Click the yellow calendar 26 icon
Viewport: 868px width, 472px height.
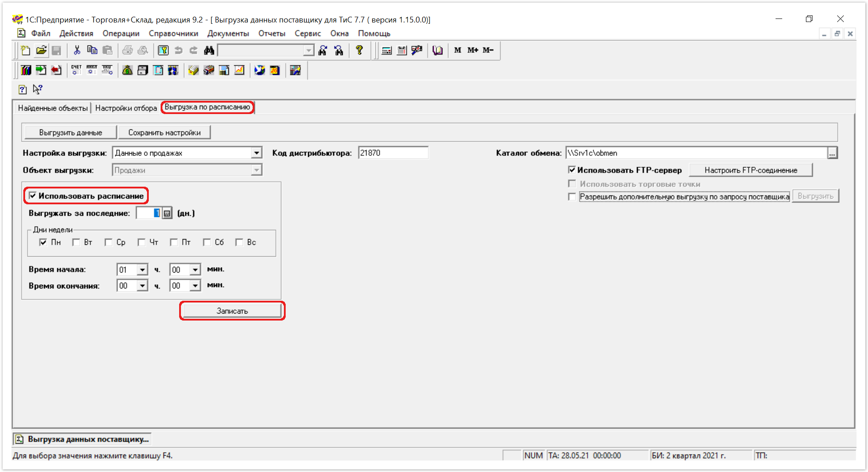[275, 70]
